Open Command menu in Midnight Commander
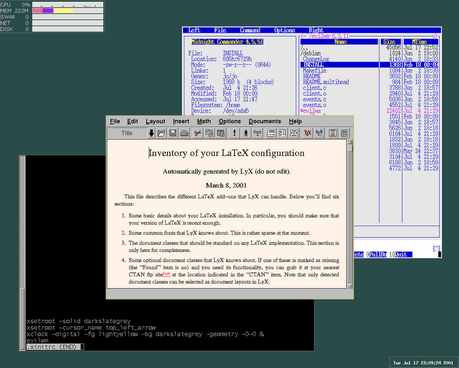Viewport: 459px width, 368px height. coord(250,30)
